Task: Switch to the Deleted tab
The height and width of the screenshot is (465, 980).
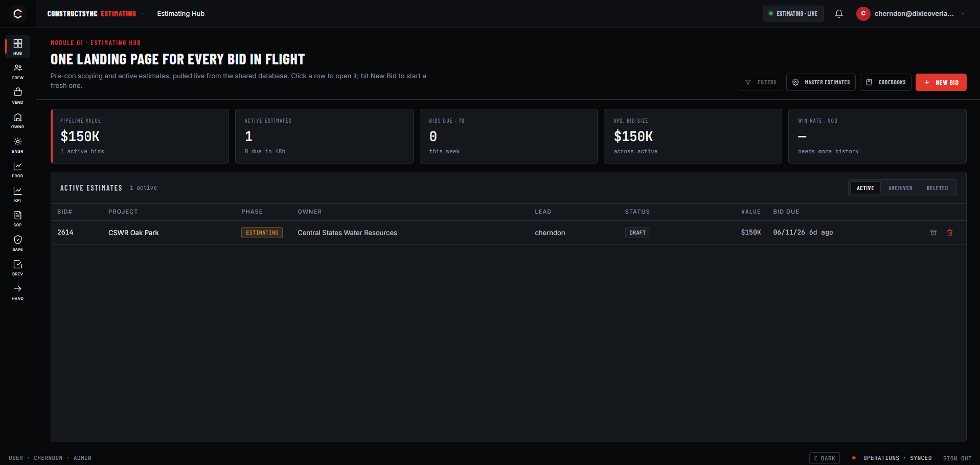Action: (937, 188)
